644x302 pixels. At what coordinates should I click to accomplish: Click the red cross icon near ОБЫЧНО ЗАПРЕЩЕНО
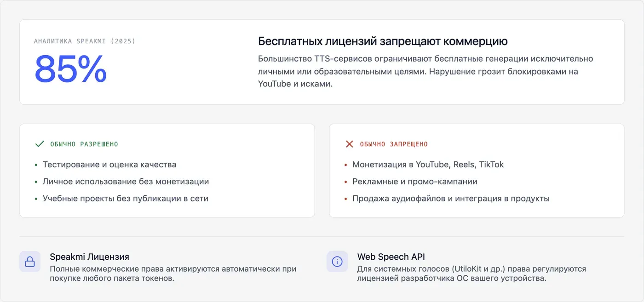(349, 144)
